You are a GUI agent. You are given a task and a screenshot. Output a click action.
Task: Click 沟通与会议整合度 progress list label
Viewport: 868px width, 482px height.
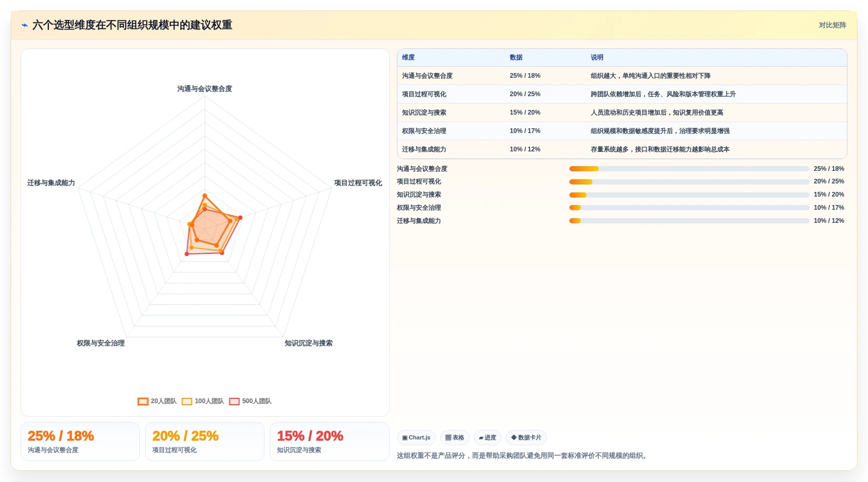point(422,169)
